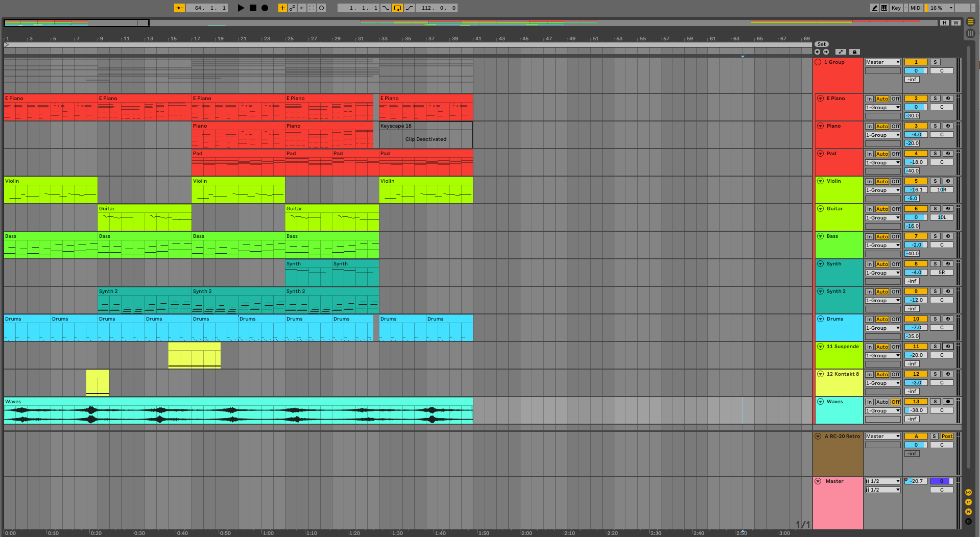The height and width of the screenshot is (537, 980).
Task: Start playback with the Play button
Action: (x=241, y=8)
